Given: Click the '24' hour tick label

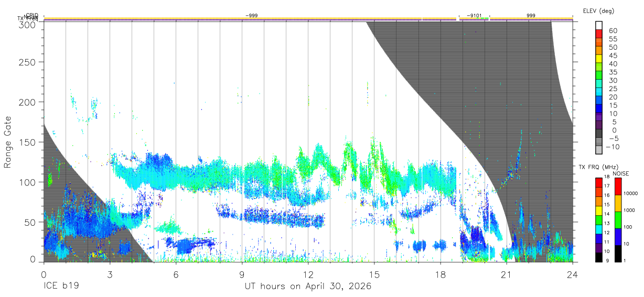Looking at the screenshot, I should coord(572,274).
